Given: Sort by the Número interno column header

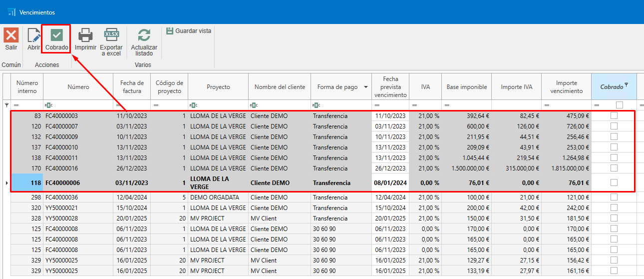Looking at the screenshot, I should coord(27,86).
